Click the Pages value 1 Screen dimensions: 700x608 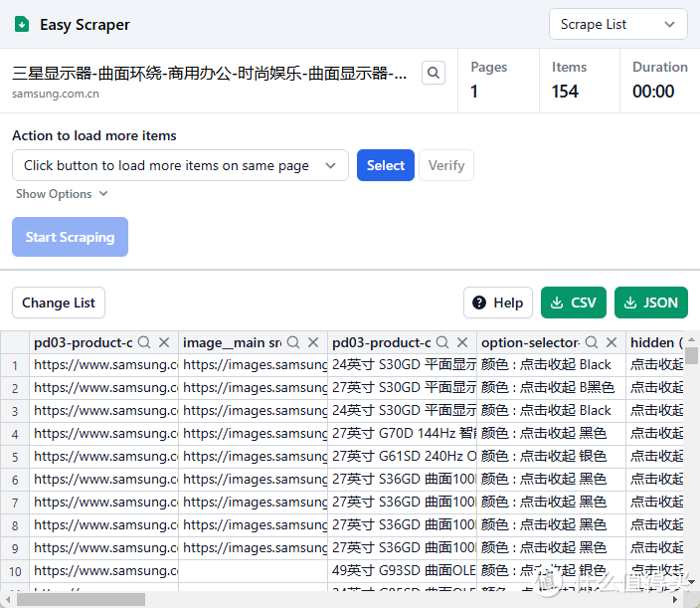point(474,92)
